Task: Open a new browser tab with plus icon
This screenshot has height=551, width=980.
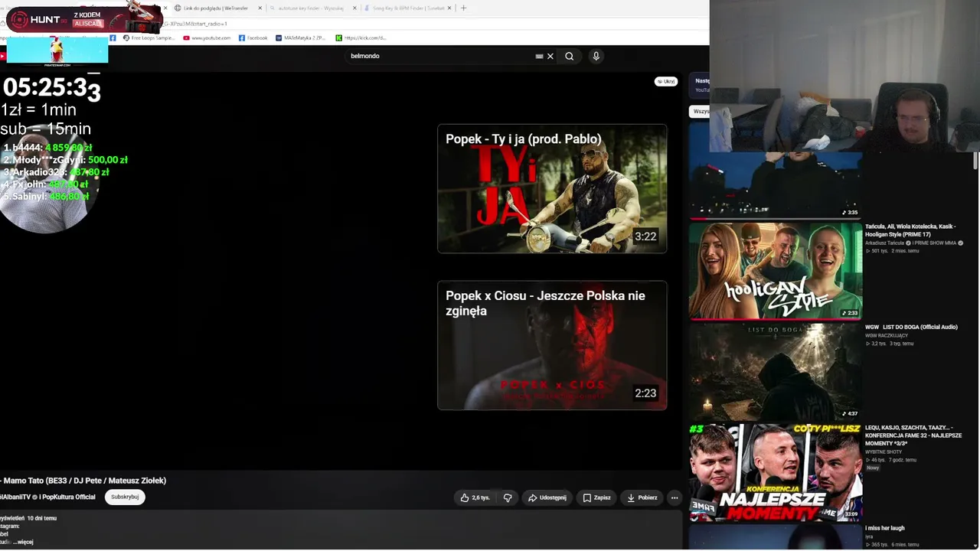Action: (463, 8)
